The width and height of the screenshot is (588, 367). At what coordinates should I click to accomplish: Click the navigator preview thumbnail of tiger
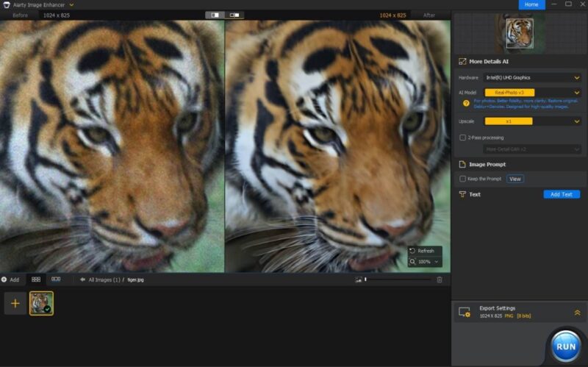click(x=520, y=33)
